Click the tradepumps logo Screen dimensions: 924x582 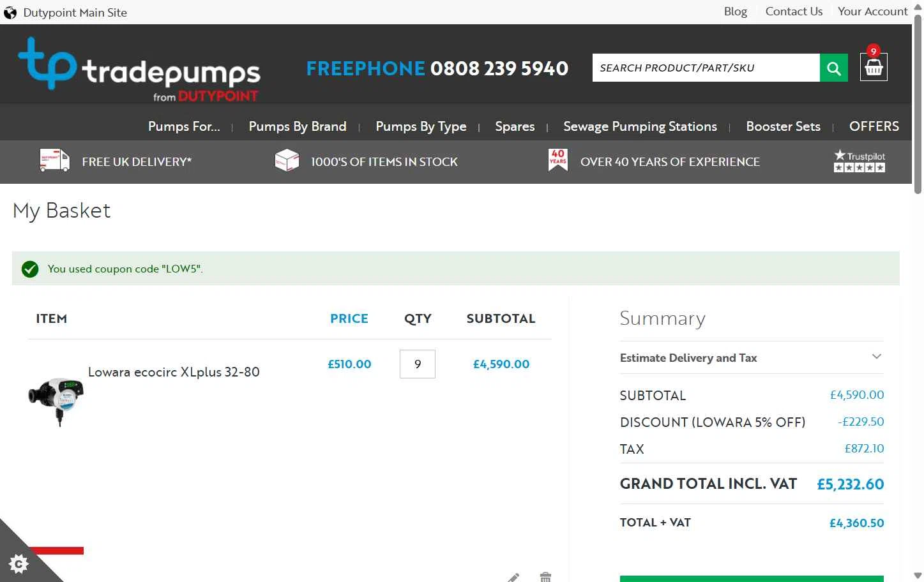pyautogui.click(x=139, y=69)
